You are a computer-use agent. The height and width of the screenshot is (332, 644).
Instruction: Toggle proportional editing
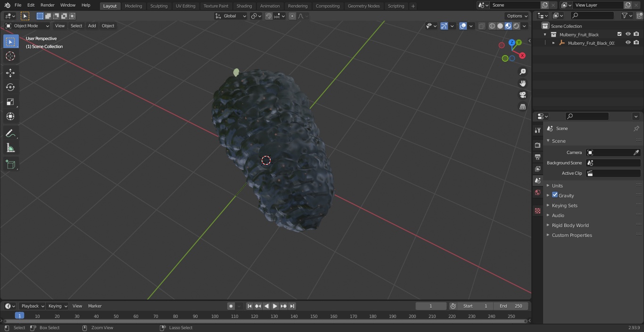pyautogui.click(x=292, y=16)
